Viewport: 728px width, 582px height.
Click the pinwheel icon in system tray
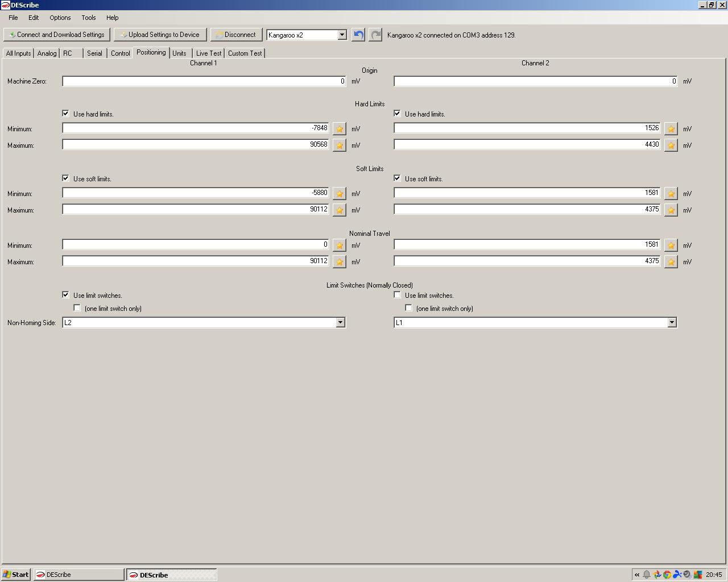657,575
